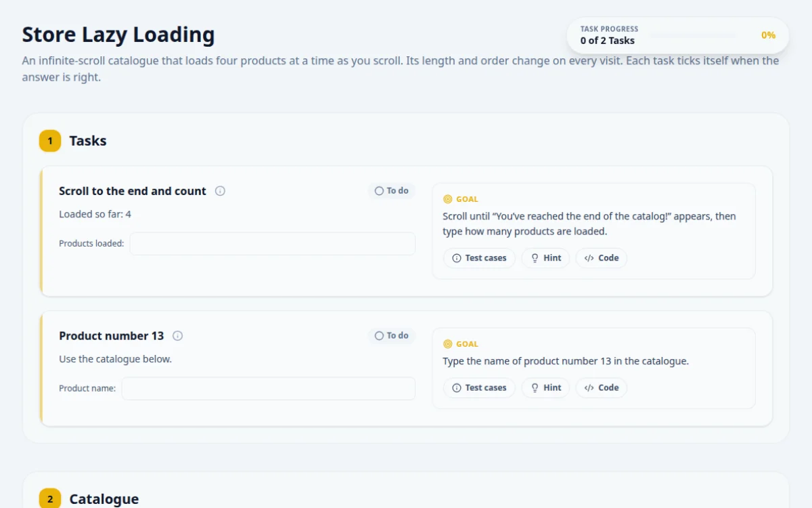Show Hint for scroll-count task
Viewport: 812px width, 508px height.
[545, 258]
